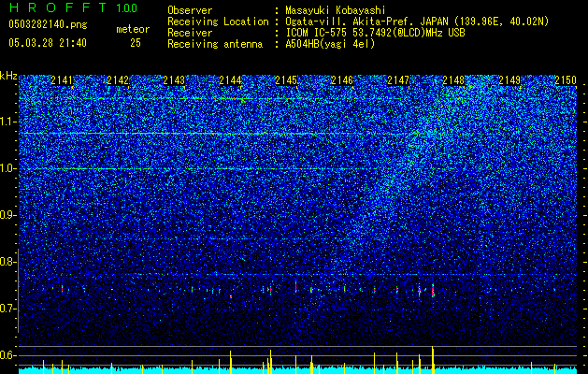The height and width of the screenshot is (374, 588).
Task: Click the 2150 time marker
Action: pos(566,80)
